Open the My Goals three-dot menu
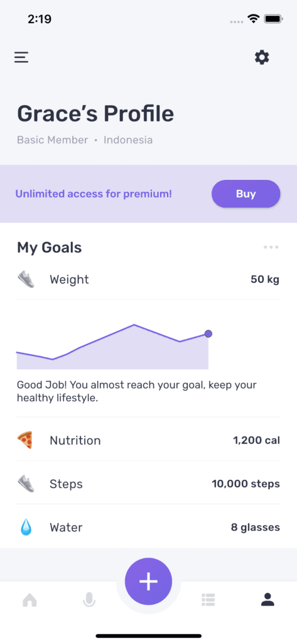The image size is (297, 644). point(271,247)
